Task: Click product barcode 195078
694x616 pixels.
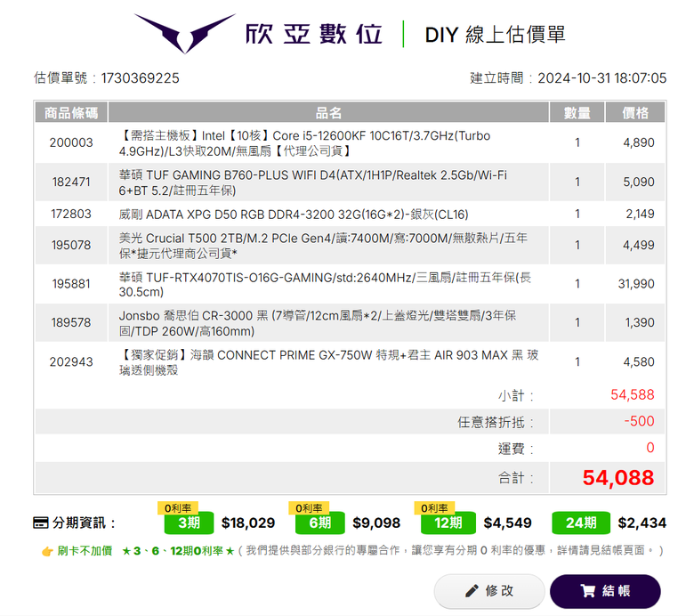Action: point(71,245)
